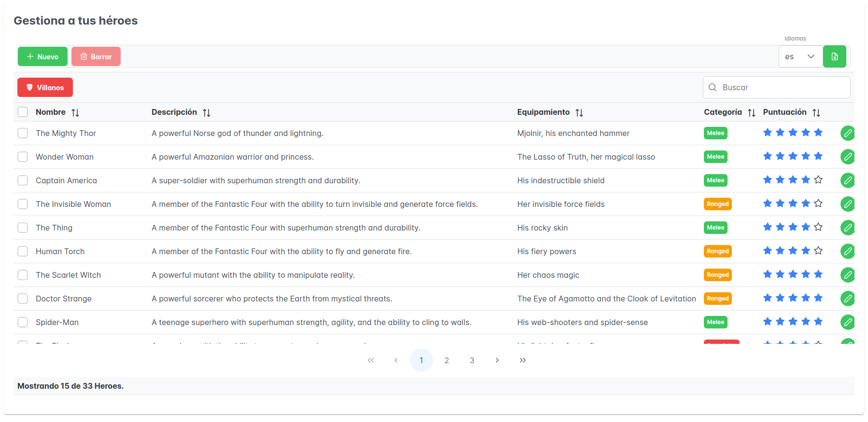This screenshot has height=422, width=868.
Task: Edit The Thing with pencil icon
Action: coord(848,228)
